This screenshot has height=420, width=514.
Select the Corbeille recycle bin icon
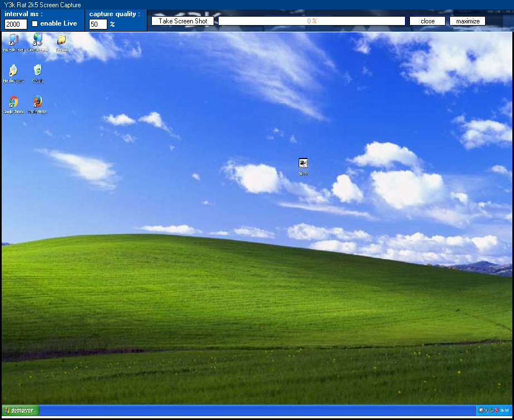point(37,71)
